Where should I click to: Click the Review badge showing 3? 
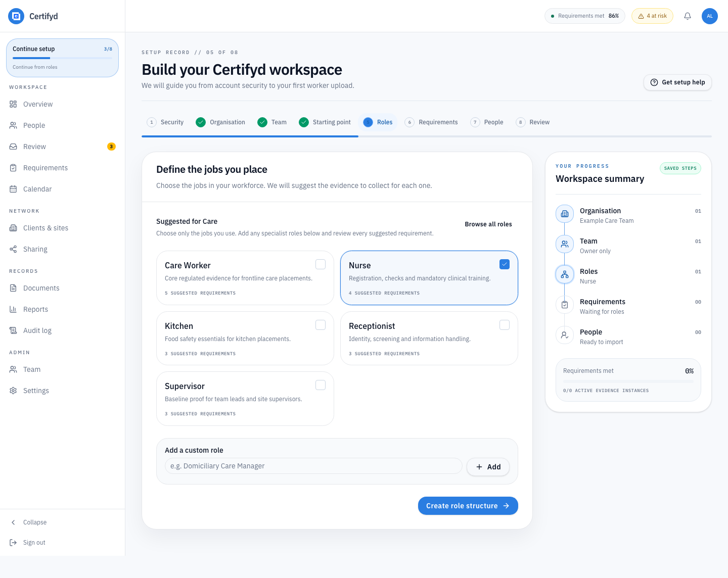coord(111,147)
